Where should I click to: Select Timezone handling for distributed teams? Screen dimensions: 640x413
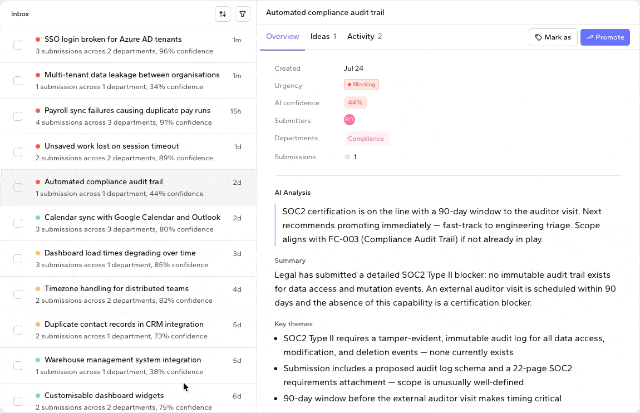point(128,294)
